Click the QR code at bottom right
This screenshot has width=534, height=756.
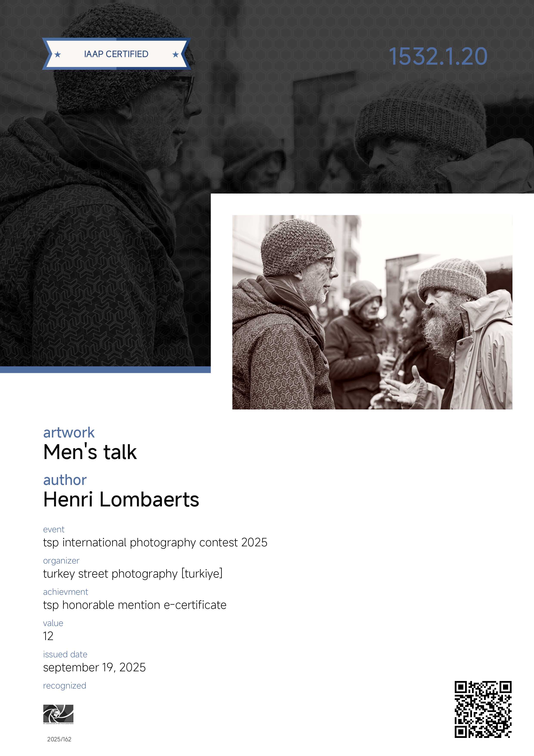[483, 710]
